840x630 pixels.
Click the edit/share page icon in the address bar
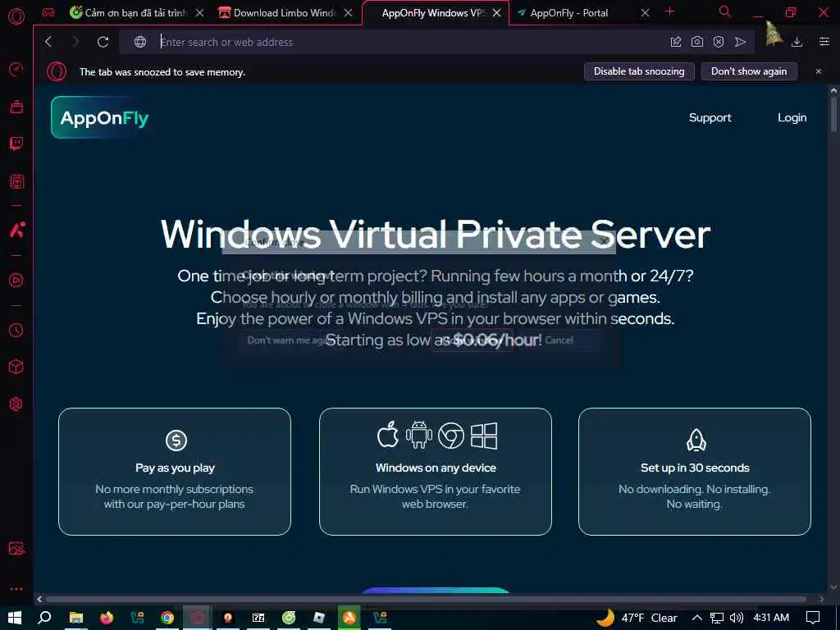(x=676, y=42)
